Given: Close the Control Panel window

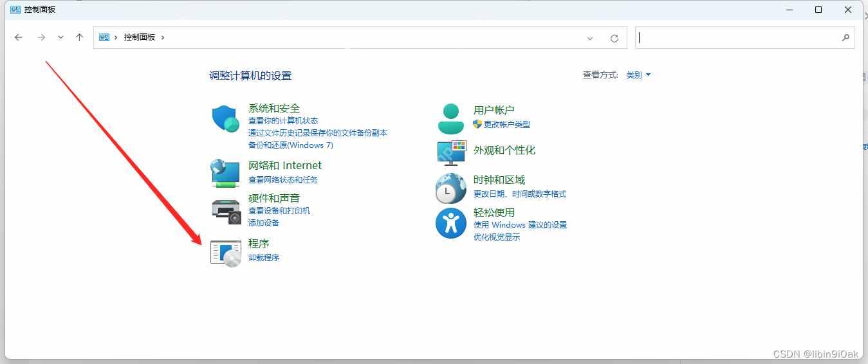Looking at the screenshot, I should [848, 10].
